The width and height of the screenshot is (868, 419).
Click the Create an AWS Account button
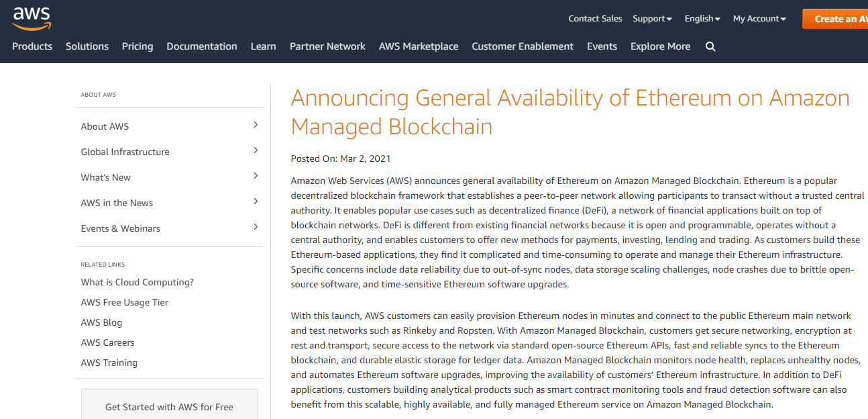click(x=836, y=19)
